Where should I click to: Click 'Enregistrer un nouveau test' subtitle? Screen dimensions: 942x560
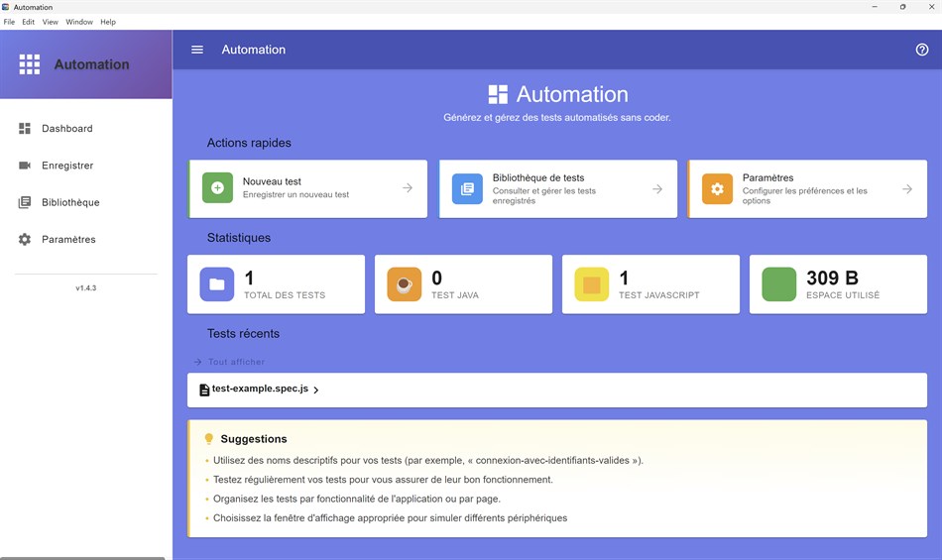click(295, 194)
